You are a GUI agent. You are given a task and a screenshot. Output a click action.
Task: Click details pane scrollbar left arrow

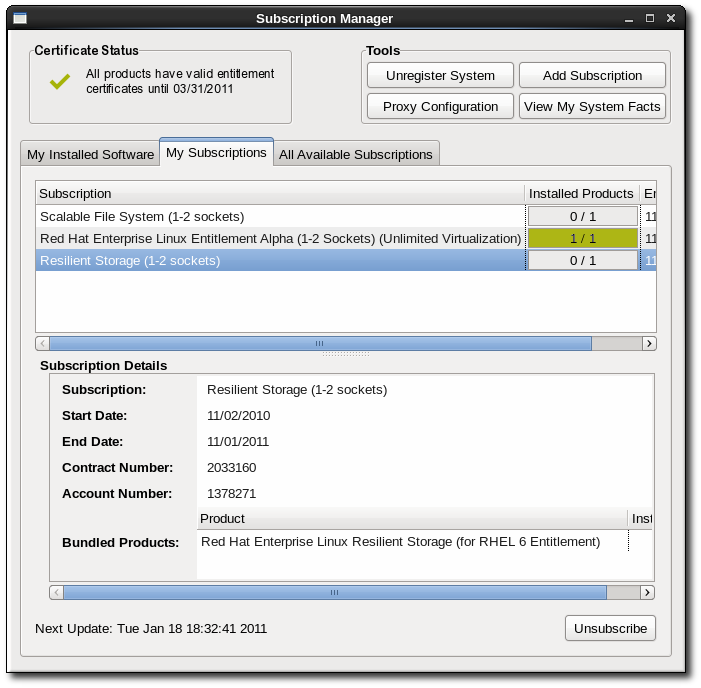coord(57,592)
